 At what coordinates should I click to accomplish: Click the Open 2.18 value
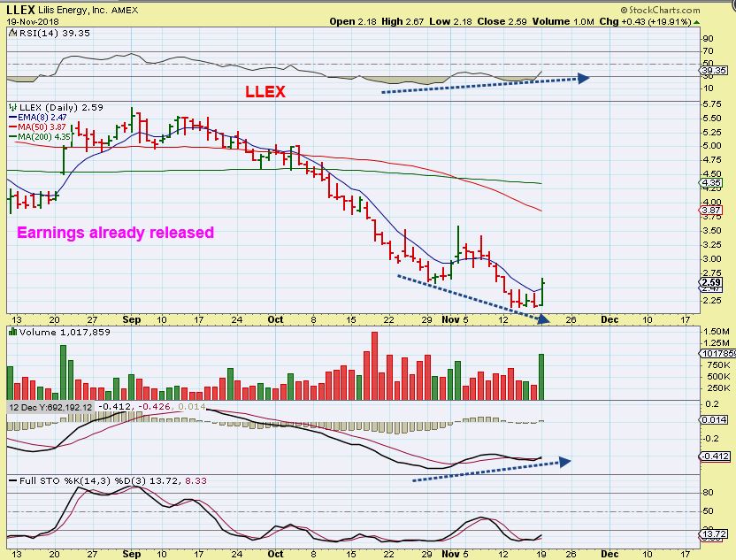[353, 21]
